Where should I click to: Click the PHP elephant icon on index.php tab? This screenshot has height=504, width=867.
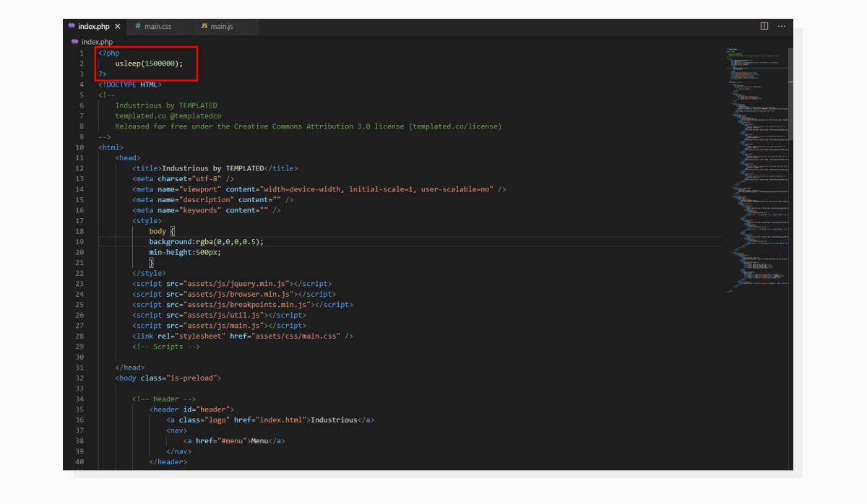pos(72,25)
